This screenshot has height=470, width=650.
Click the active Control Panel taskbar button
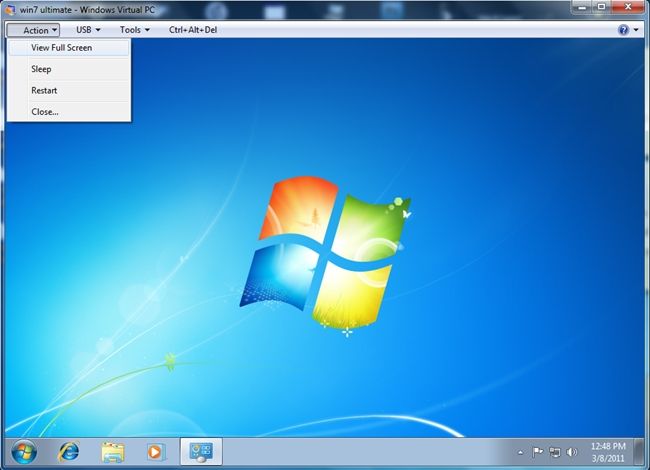[x=201, y=452]
